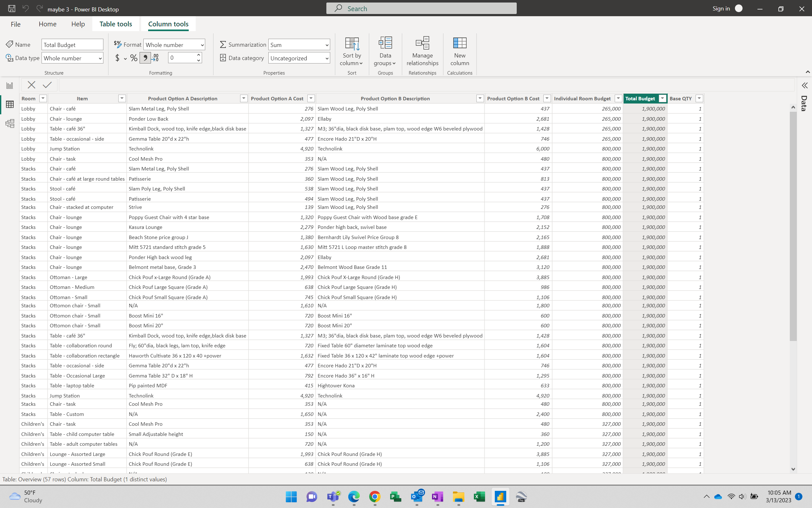Open Excel from the taskbar

click(x=480, y=497)
